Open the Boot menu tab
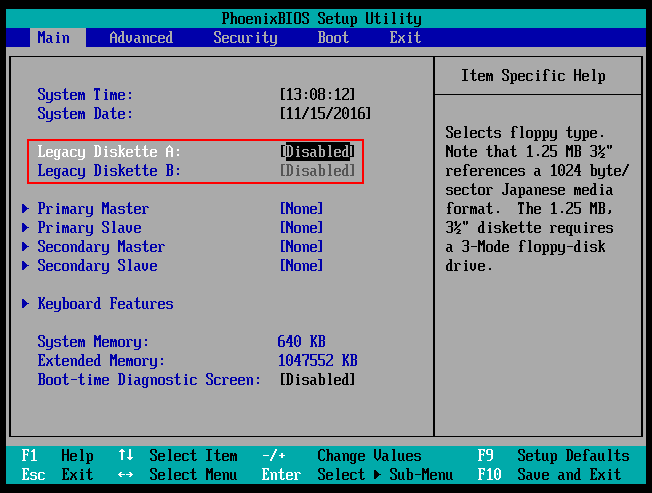Screen dimensions: 652x493 pos(333,38)
